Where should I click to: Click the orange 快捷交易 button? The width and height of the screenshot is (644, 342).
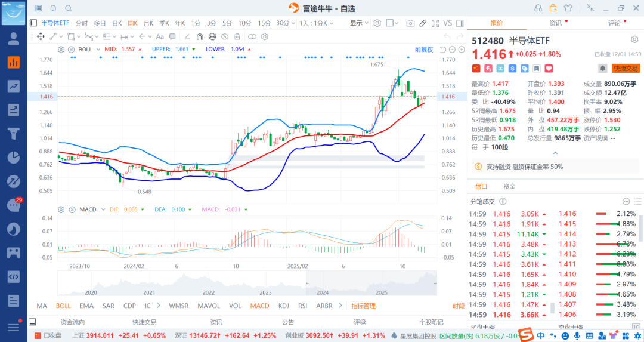click(626, 69)
